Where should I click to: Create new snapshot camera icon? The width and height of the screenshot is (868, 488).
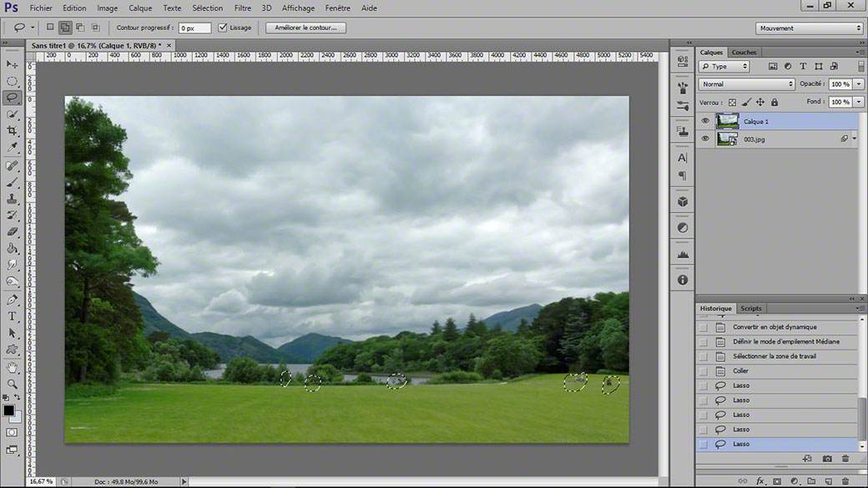click(x=827, y=459)
